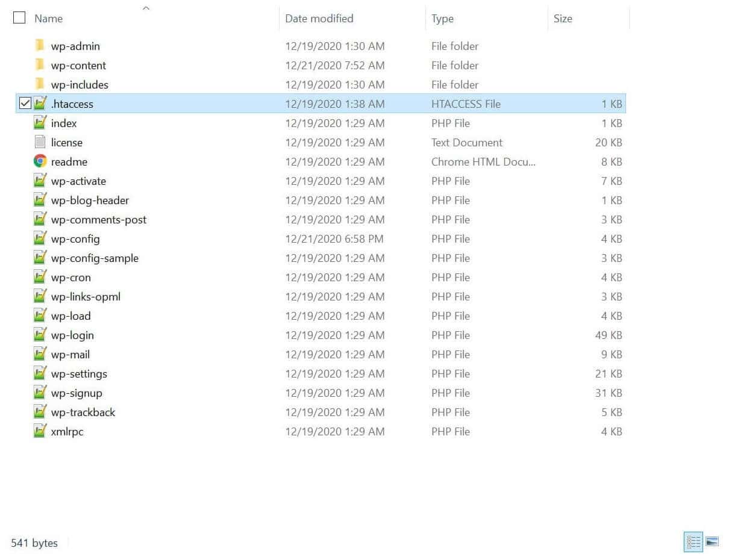
Task: Sort files by Name column
Action: point(49,19)
